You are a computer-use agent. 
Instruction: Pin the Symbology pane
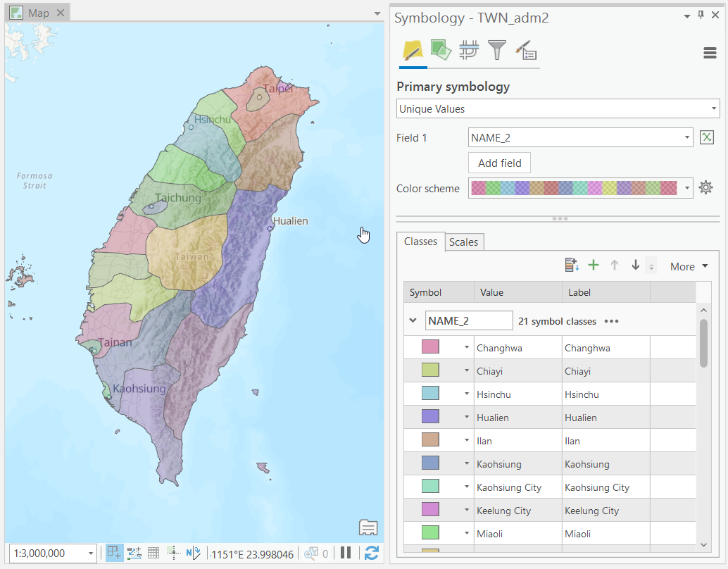pos(701,15)
